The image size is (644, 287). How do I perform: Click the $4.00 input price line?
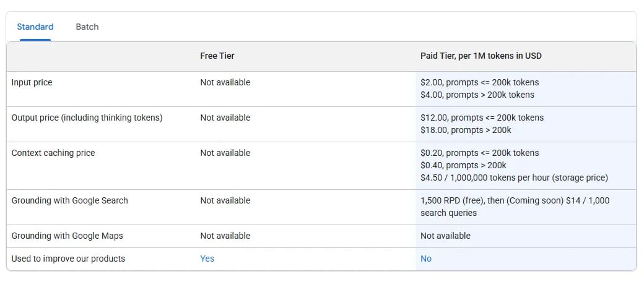click(477, 95)
